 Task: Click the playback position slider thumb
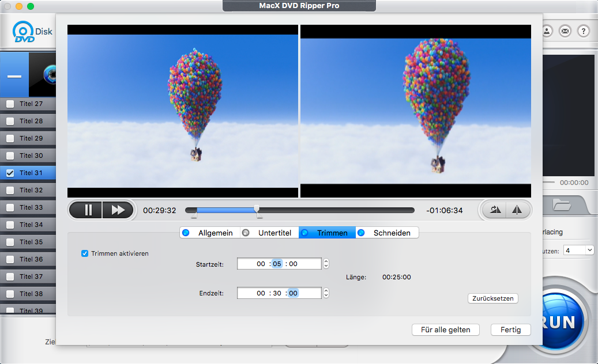tap(257, 208)
